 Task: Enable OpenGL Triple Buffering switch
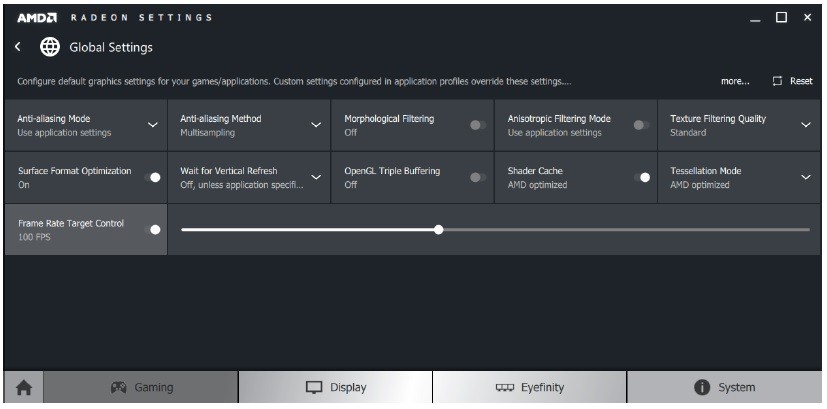click(x=478, y=177)
